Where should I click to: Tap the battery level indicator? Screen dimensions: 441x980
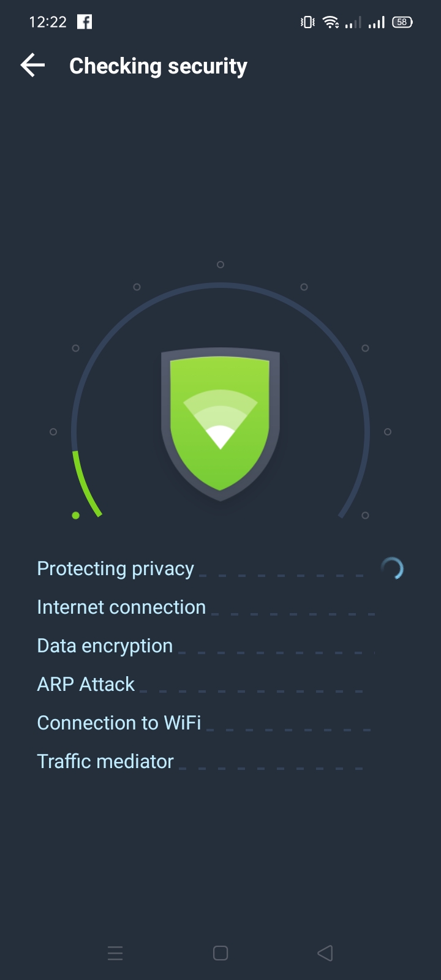coord(402,22)
